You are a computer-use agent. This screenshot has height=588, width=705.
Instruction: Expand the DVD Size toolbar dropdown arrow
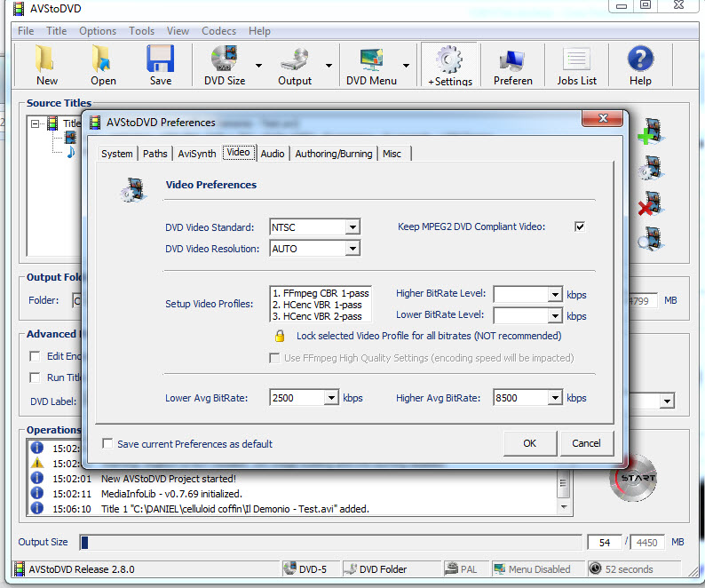click(x=258, y=65)
